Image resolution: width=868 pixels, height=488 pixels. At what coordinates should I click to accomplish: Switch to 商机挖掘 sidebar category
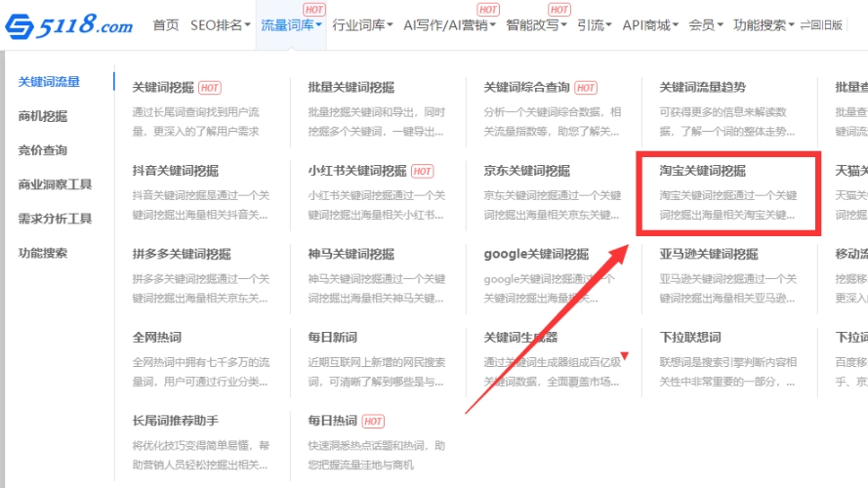point(43,116)
